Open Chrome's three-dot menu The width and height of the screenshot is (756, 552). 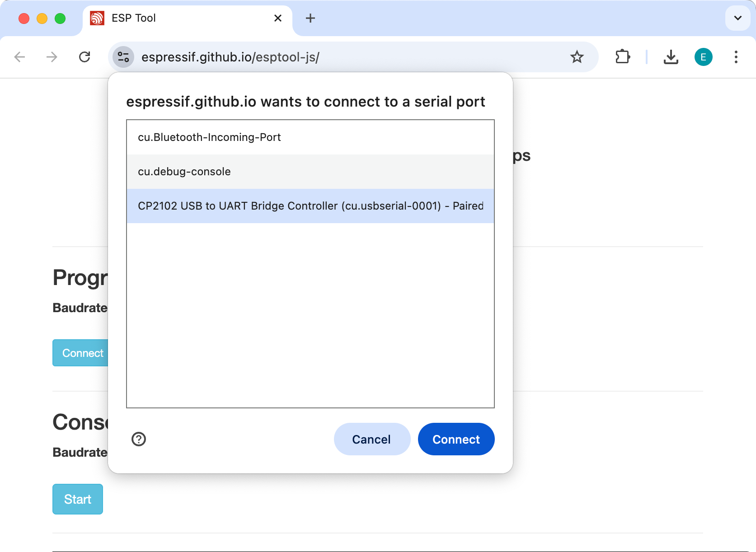tap(736, 57)
